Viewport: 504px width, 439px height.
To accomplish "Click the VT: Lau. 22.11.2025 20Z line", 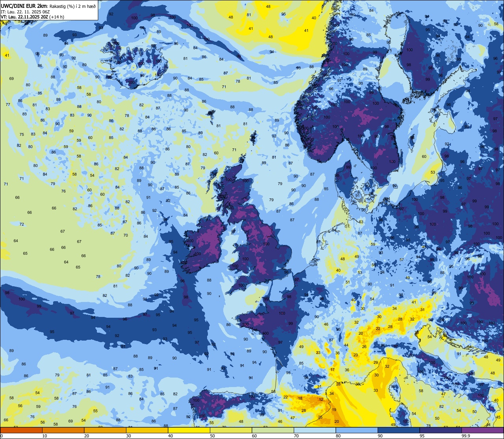I will (x=24, y=17).
